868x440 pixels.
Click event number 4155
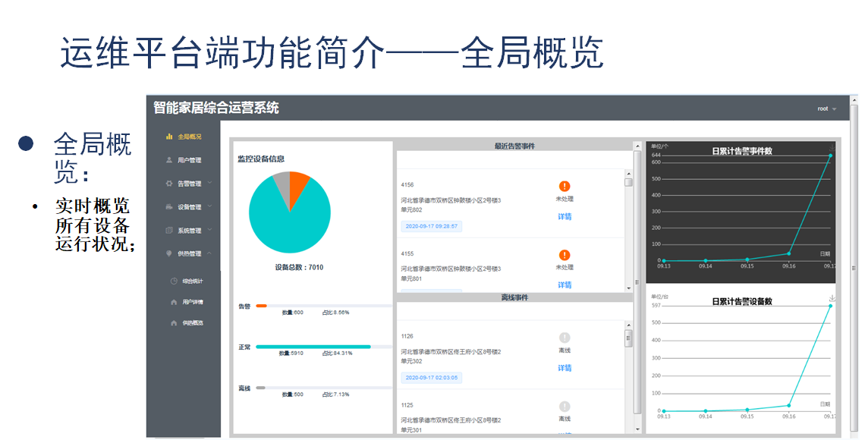click(407, 253)
